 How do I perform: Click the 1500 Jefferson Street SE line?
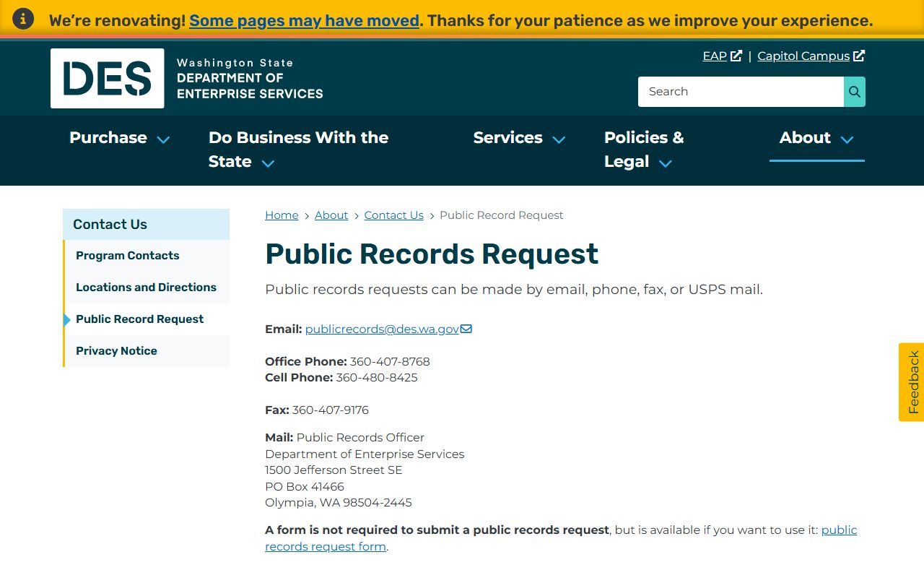tap(334, 470)
